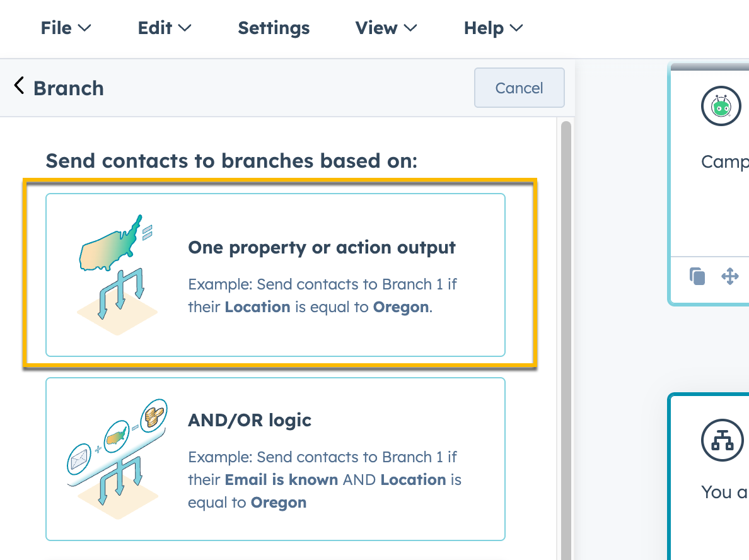The image size is (749, 560).
Task: Click the Branch panel heading
Action: pyautogui.click(x=69, y=88)
